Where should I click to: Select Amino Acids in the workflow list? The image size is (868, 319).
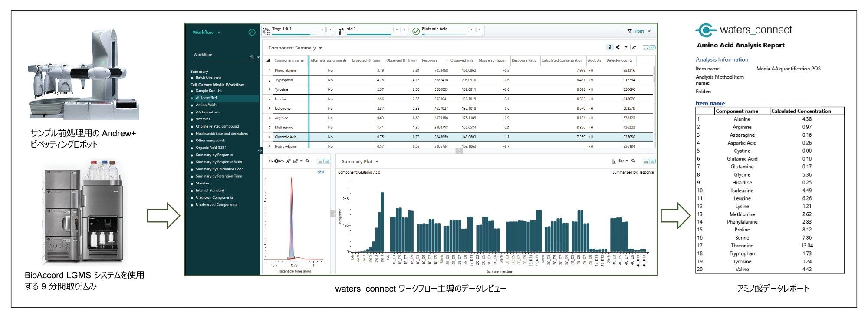pyautogui.click(x=206, y=105)
